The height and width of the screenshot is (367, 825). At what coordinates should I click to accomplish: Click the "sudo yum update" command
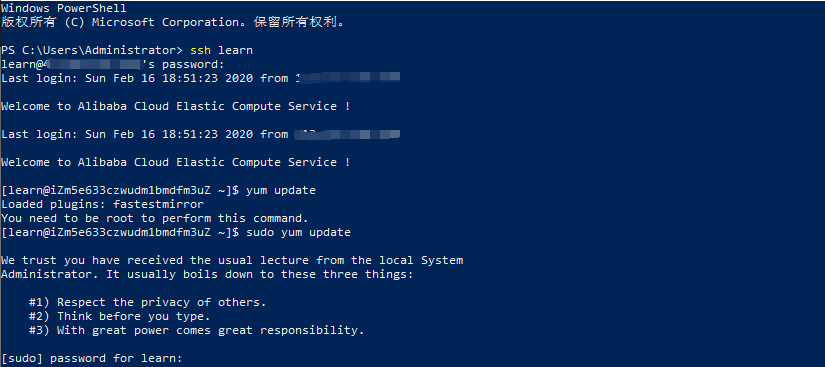[298, 232]
